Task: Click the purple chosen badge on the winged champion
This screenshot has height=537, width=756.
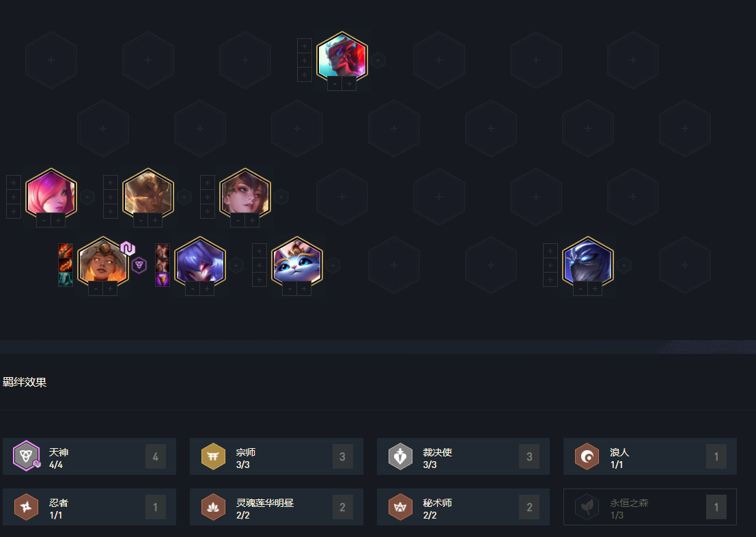Action: pos(127,248)
